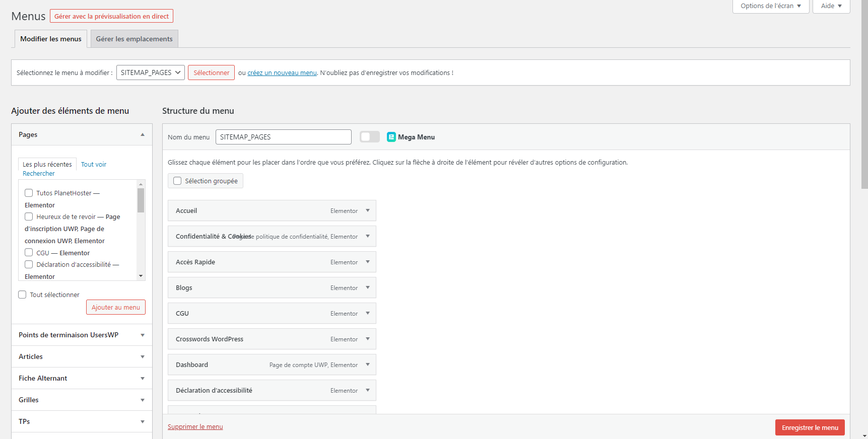Click the Mega Menu logo icon
The image size is (868, 439).
(x=391, y=137)
